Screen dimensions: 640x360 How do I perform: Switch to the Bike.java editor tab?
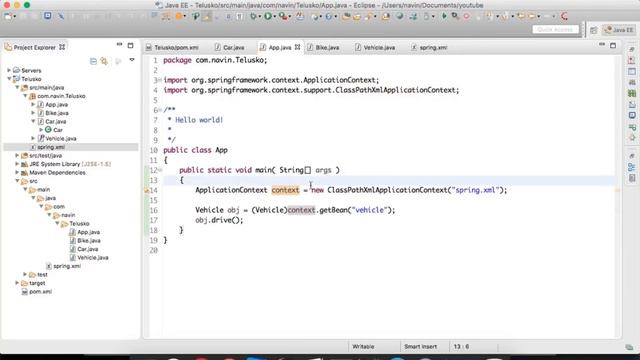point(323,48)
